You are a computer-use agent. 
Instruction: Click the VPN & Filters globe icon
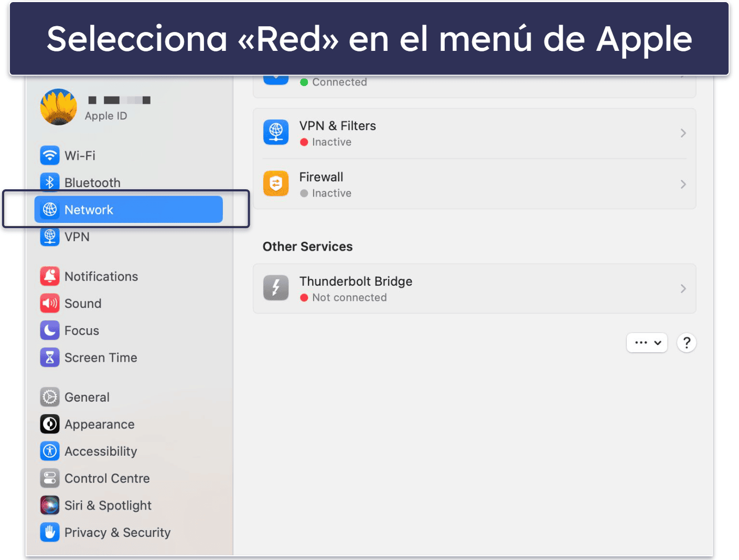click(276, 132)
